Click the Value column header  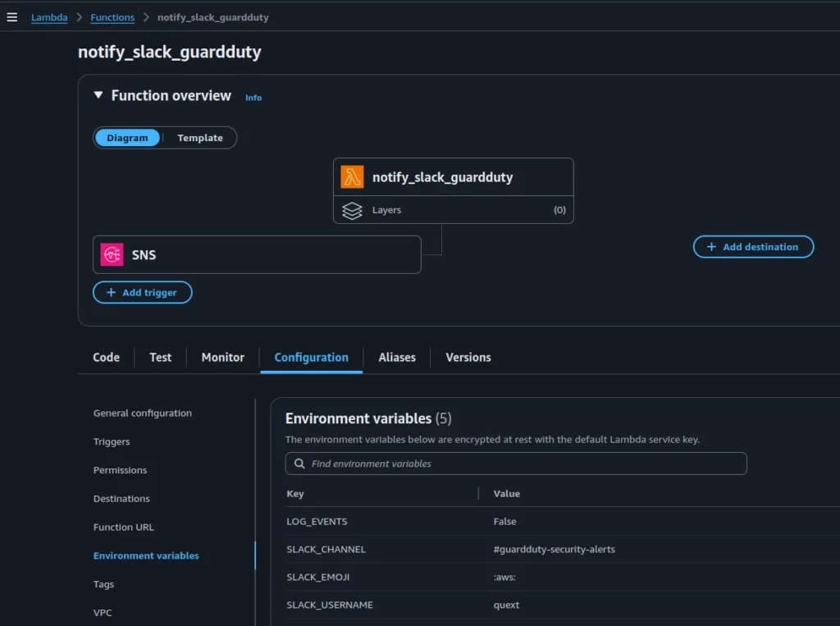pos(507,494)
